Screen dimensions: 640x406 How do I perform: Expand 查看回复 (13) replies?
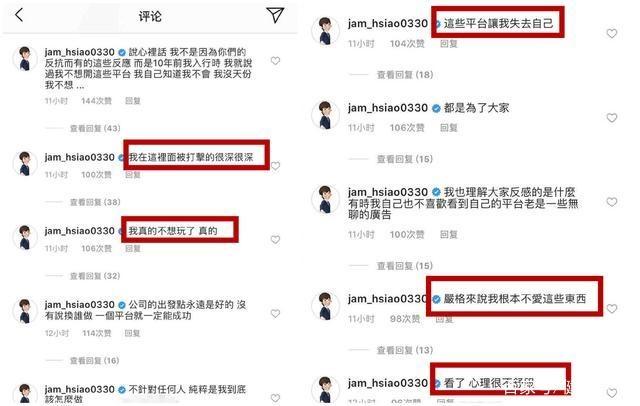[x=405, y=350]
